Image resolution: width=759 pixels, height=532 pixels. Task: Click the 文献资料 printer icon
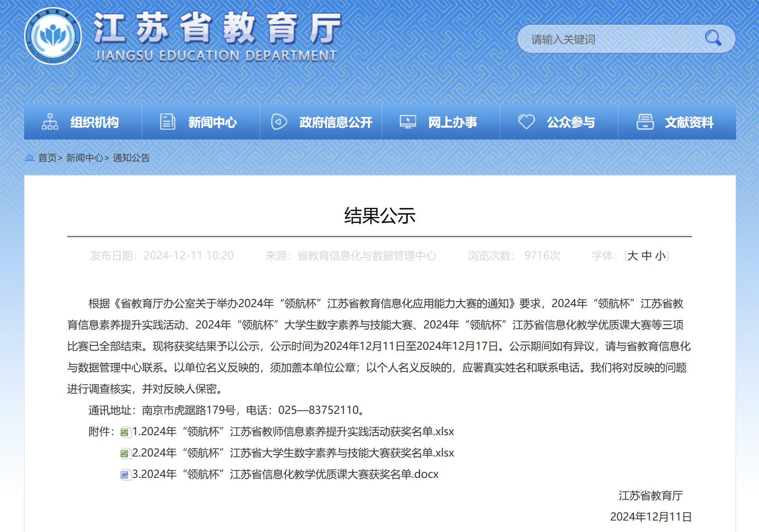point(645,122)
